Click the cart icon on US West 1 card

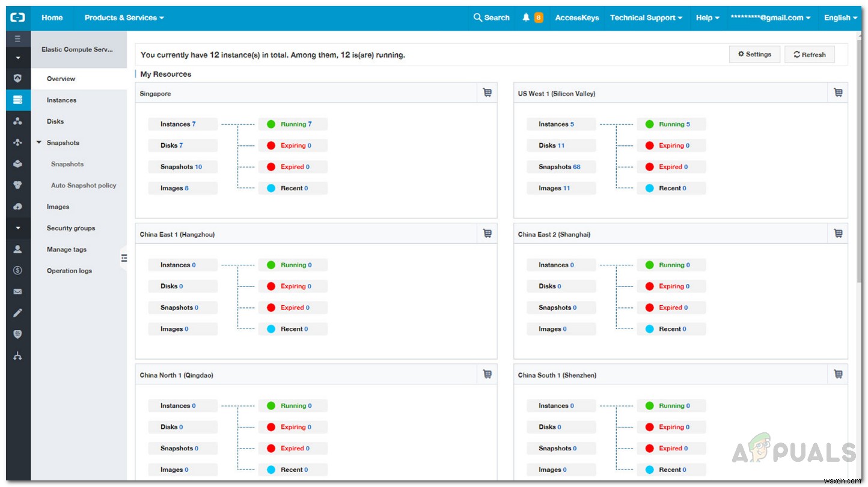click(838, 92)
